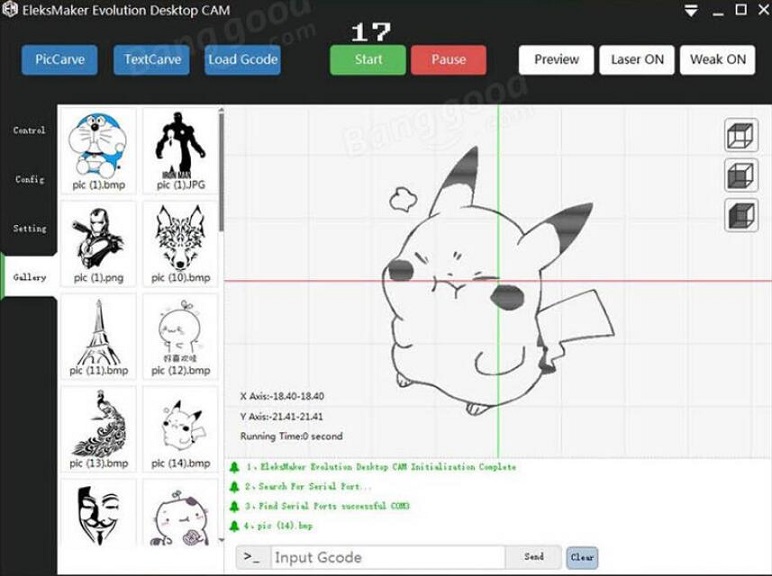Click the Input Gcode field
Image resolution: width=772 pixels, height=576 pixels.
coord(388,557)
